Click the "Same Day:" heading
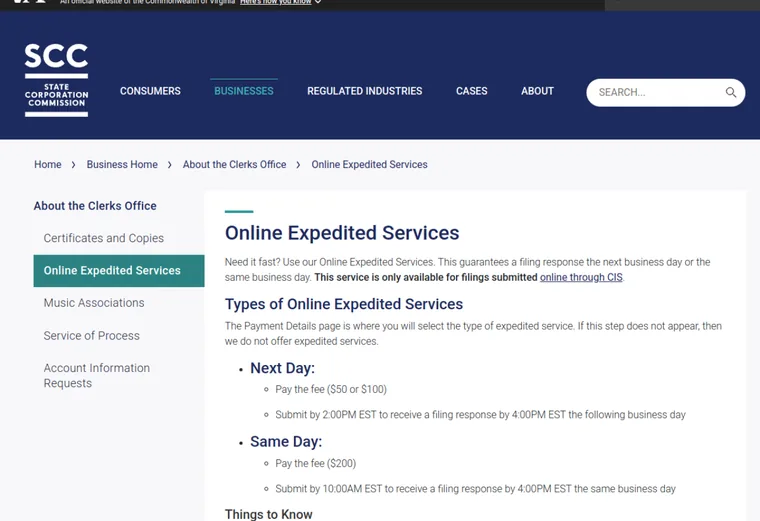760x521 pixels. [x=286, y=442]
